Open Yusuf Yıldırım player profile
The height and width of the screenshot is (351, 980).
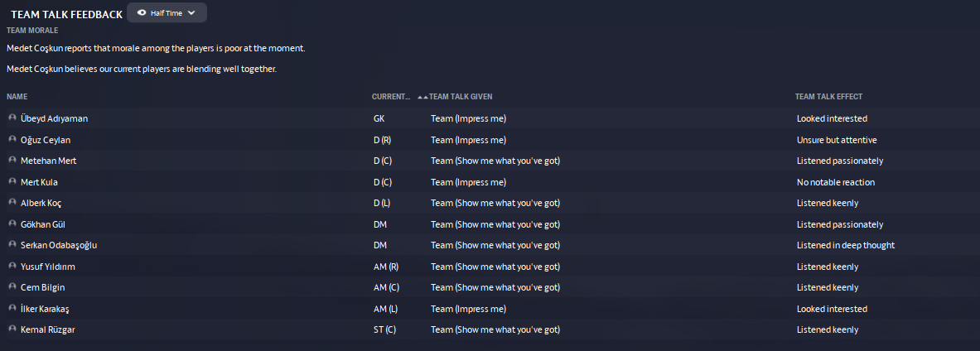[x=48, y=267]
